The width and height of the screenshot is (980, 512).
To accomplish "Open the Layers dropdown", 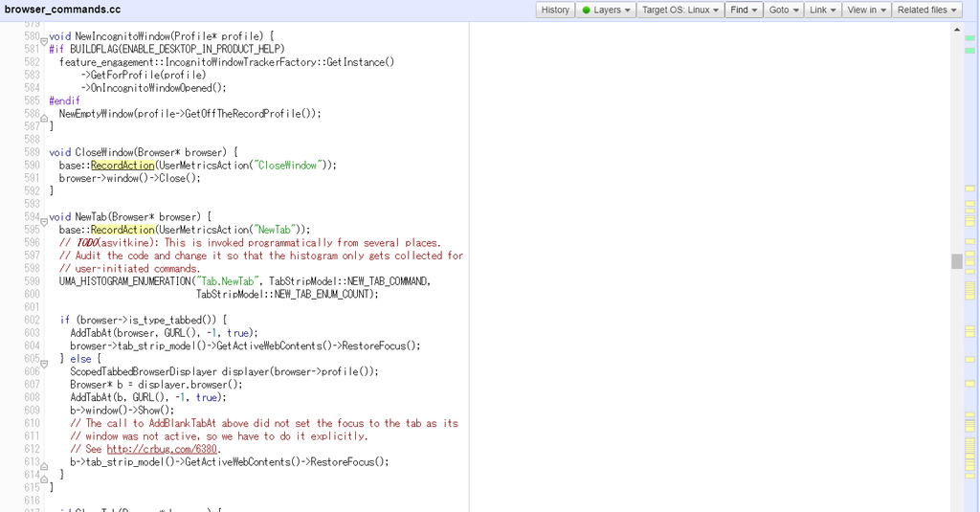I will (x=606, y=10).
